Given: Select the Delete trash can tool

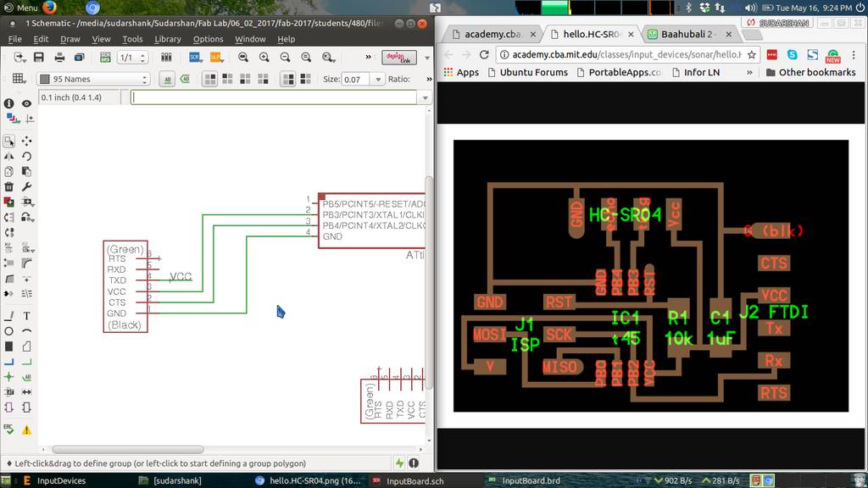Looking at the screenshot, I should pyautogui.click(x=8, y=186).
